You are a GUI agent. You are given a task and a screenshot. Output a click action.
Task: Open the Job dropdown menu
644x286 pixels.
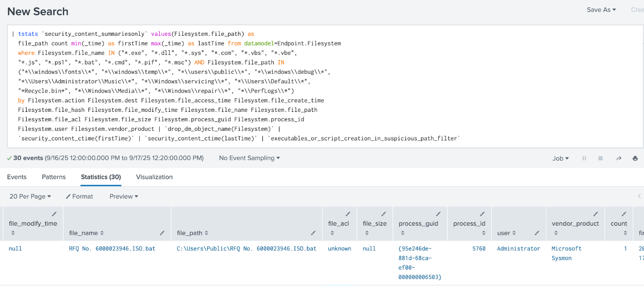pos(560,158)
